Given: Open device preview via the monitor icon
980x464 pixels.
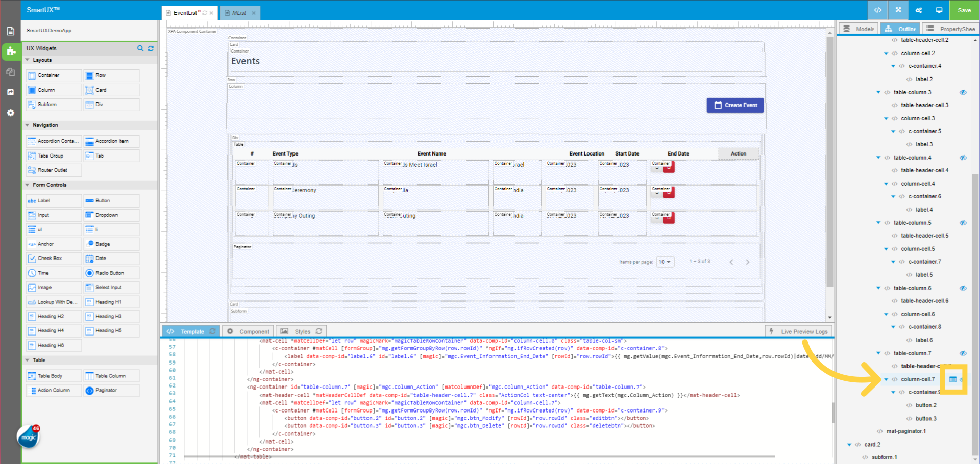Looking at the screenshot, I should pyautogui.click(x=939, y=10).
